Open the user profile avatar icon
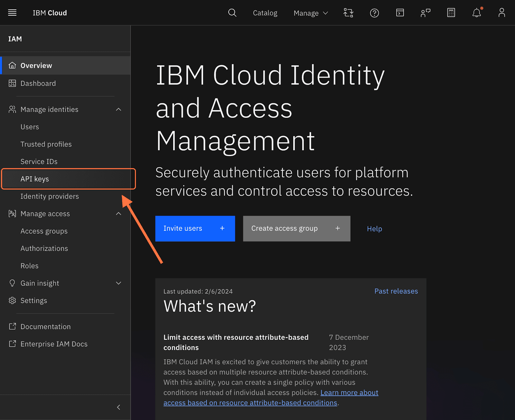 (x=501, y=13)
